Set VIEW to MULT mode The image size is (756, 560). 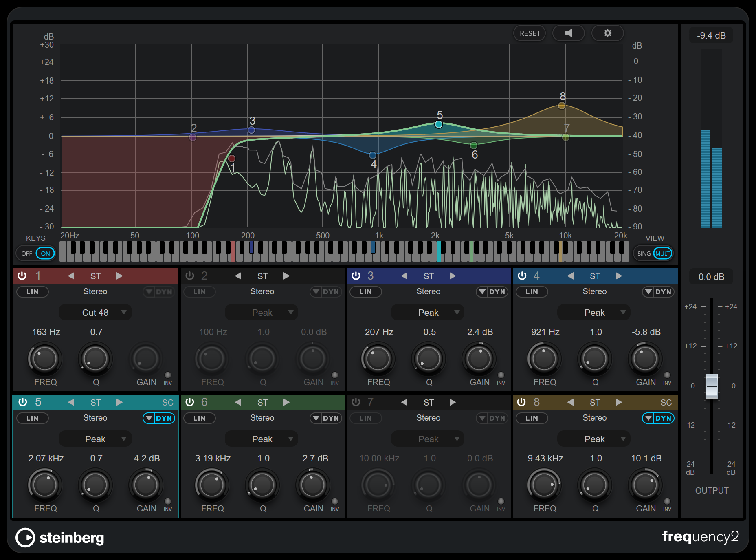(x=662, y=254)
